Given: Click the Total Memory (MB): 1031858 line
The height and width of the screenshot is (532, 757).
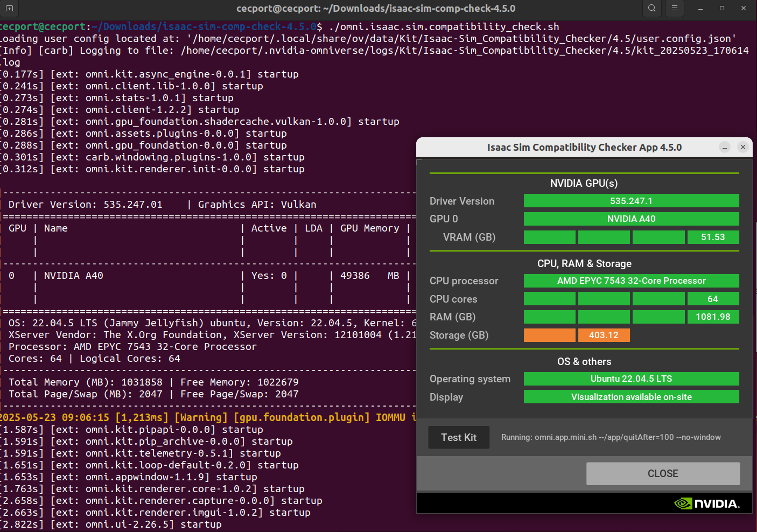Looking at the screenshot, I should coord(153,382).
